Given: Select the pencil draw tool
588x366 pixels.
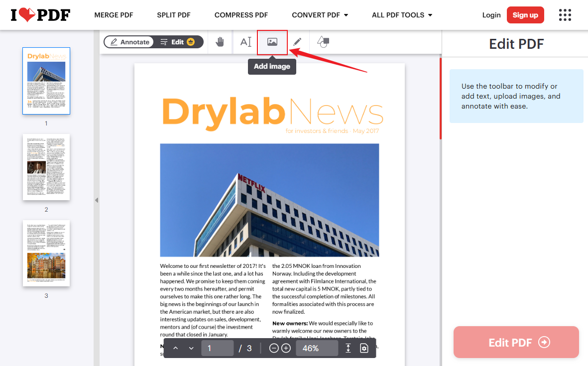Looking at the screenshot, I should pyautogui.click(x=297, y=42).
